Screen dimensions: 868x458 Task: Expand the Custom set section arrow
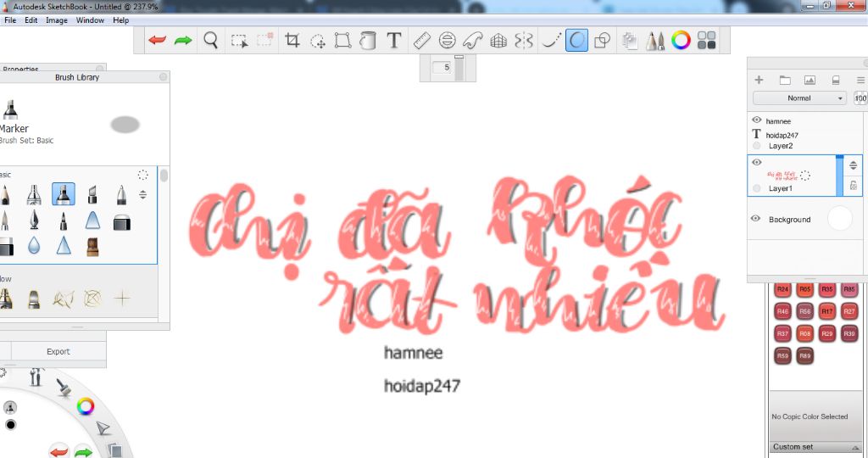(x=856, y=448)
